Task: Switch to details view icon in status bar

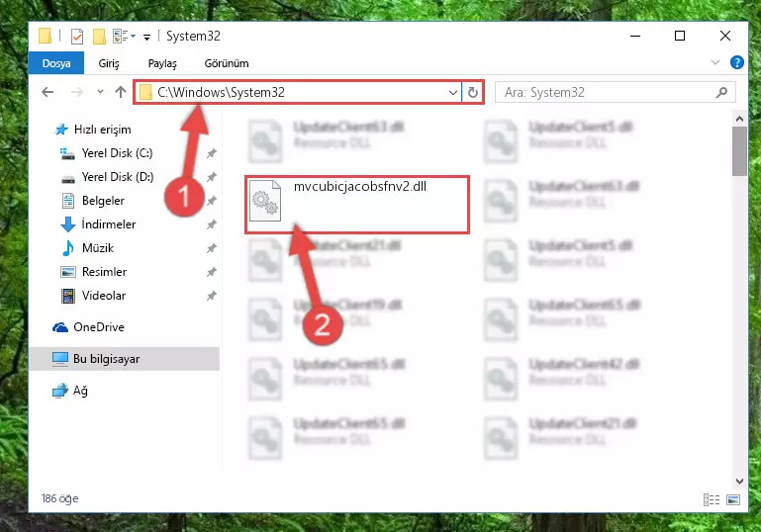Action: pos(711,499)
